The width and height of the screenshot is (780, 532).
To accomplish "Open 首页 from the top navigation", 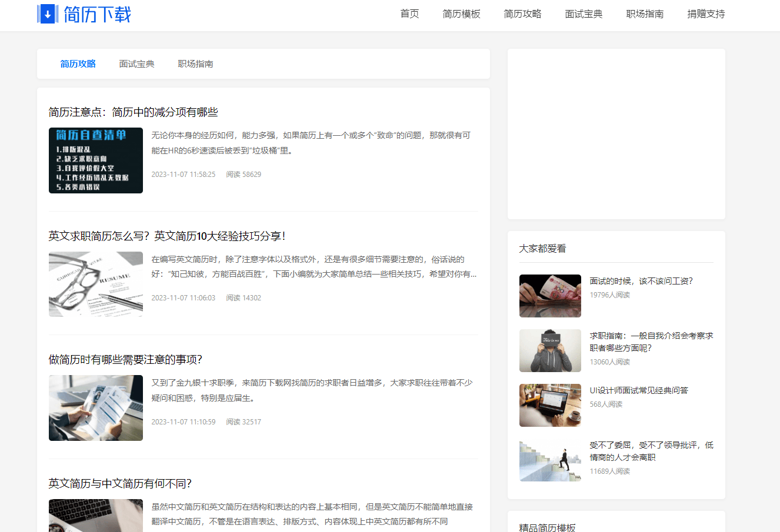I will pos(409,14).
